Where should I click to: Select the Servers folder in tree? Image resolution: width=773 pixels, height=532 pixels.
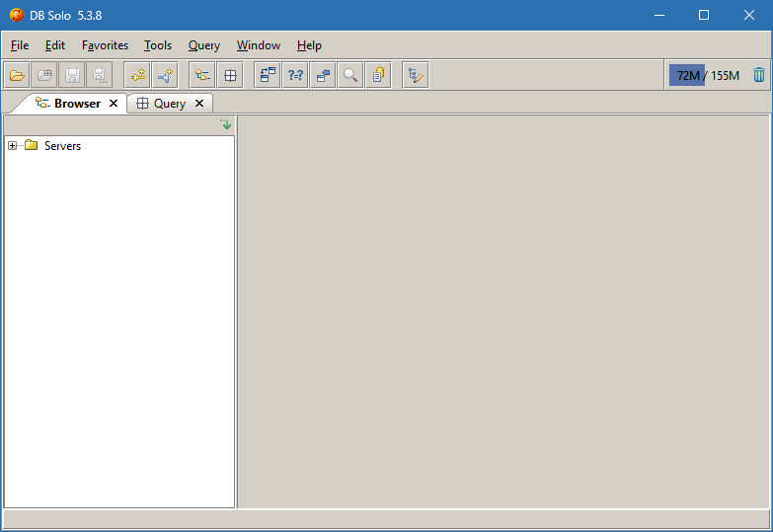(x=62, y=146)
